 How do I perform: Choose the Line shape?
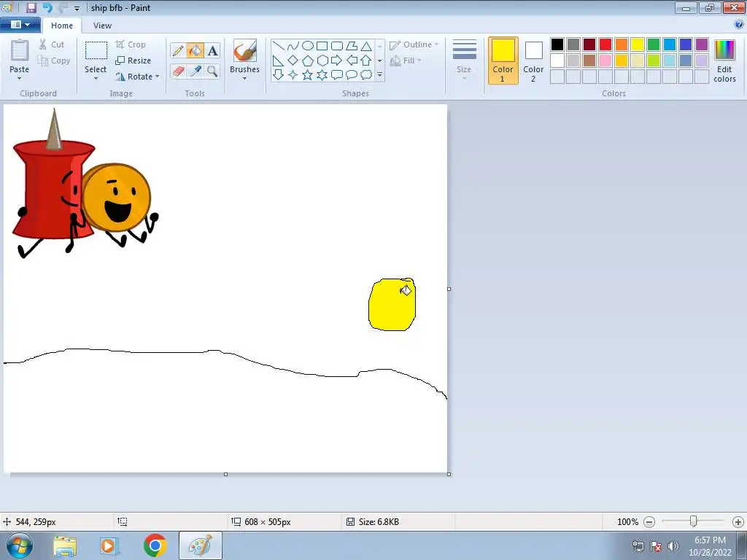pyautogui.click(x=278, y=46)
